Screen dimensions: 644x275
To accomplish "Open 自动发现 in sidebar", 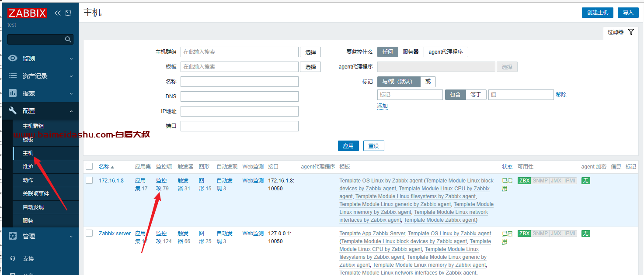I will click(45, 207).
